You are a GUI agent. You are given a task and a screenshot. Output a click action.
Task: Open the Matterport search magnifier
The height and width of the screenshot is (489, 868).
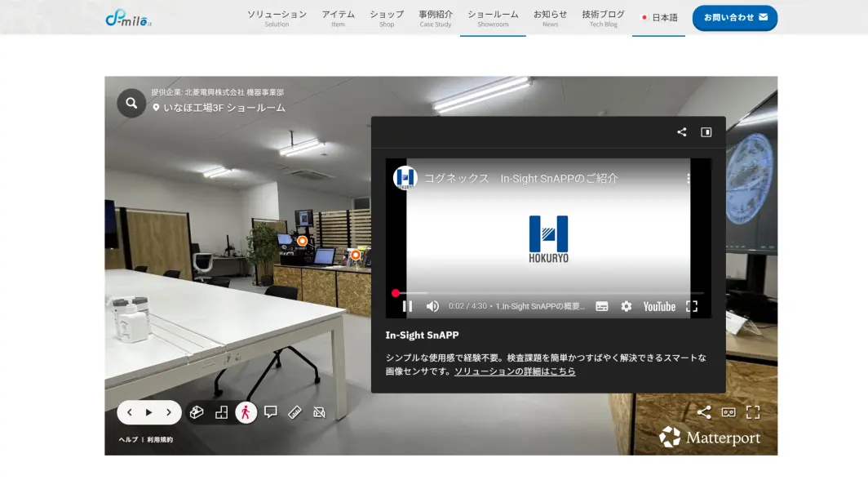(x=131, y=104)
